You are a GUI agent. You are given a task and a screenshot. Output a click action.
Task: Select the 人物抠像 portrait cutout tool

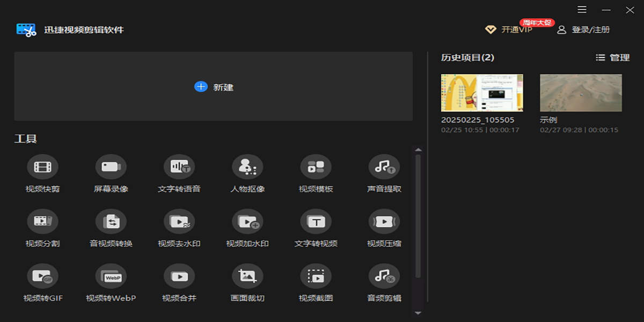coord(247,167)
